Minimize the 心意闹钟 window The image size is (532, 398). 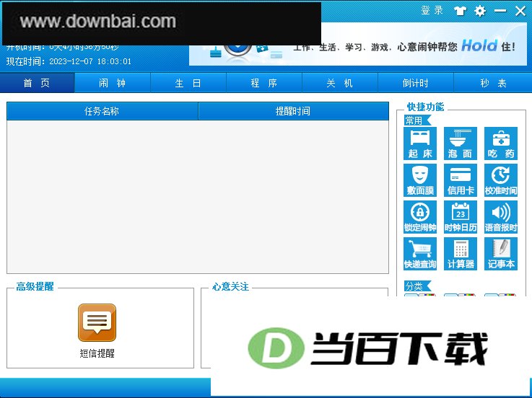(x=500, y=11)
